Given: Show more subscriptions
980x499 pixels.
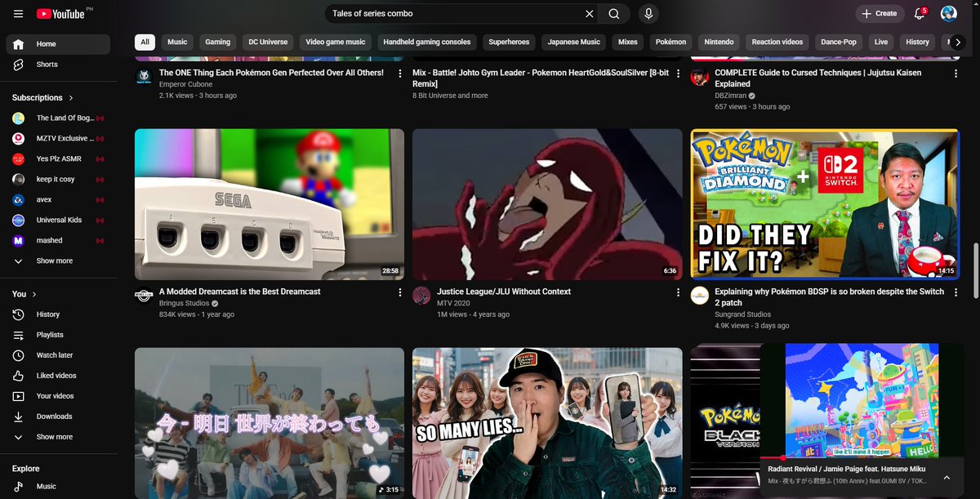Looking at the screenshot, I should (58, 261).
